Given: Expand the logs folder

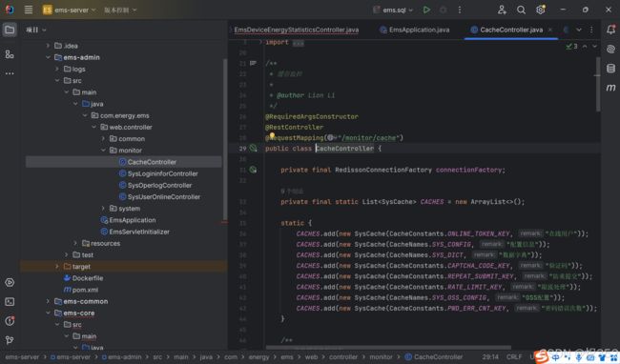Looking at the screenshot, I should [x=57, y=70].
